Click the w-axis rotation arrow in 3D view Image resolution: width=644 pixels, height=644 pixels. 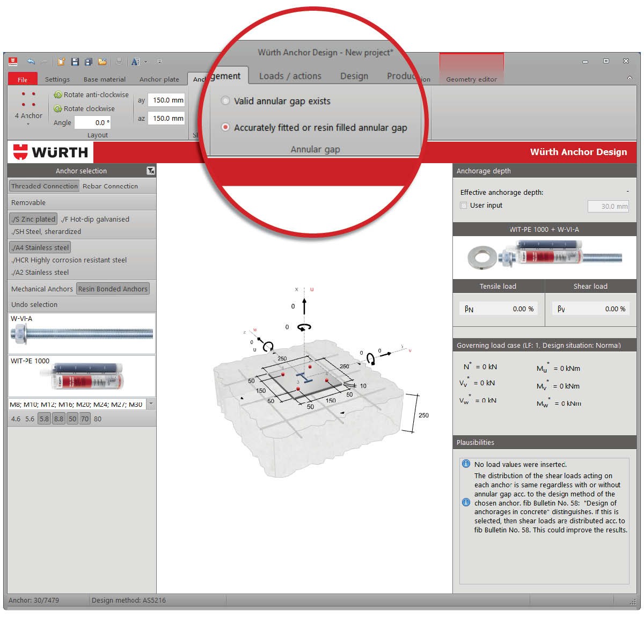(x=268, y=347)
